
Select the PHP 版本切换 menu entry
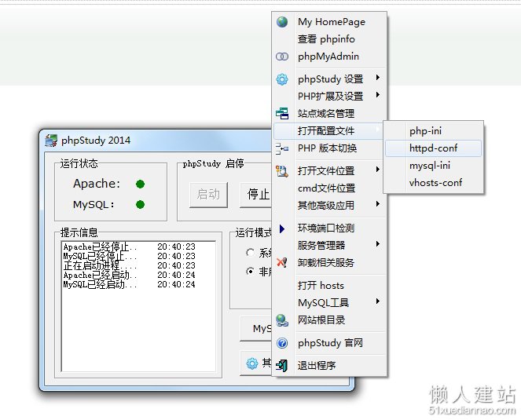click(x=329, y=148)
